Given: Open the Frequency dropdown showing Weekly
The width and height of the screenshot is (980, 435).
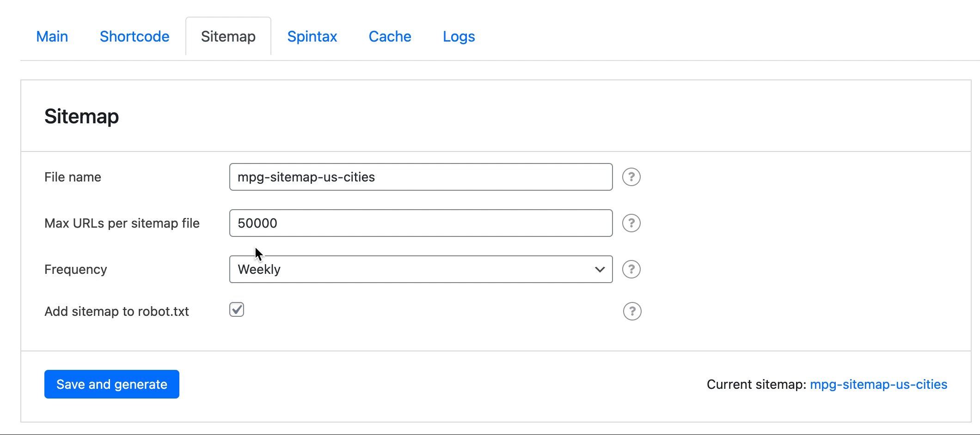Looking at the screenshot, I should pos(421,269).
